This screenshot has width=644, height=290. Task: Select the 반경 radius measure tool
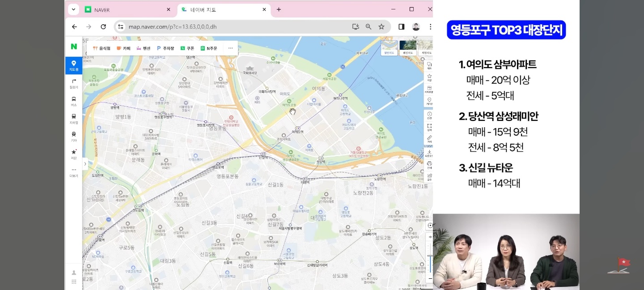(x=429, y=115)
